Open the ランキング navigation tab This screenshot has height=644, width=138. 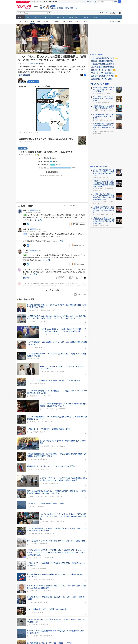click(86, 17)
